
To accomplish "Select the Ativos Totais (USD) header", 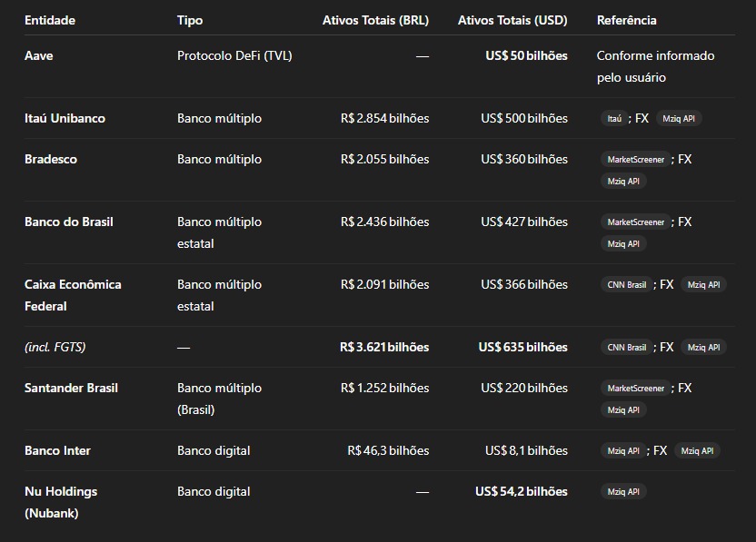I will coord(512,20).
